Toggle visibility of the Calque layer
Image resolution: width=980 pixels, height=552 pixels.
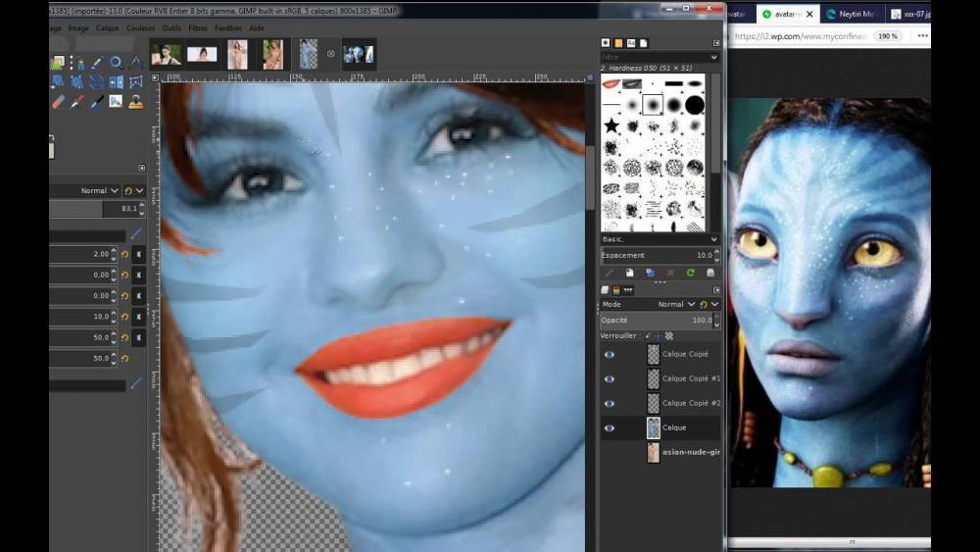point(610,428)
